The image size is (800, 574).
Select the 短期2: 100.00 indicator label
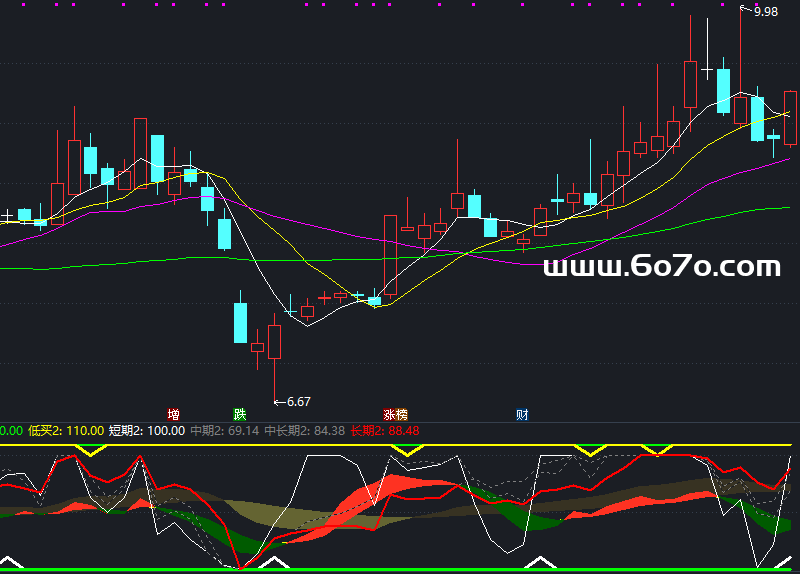(x=147, y=431)
